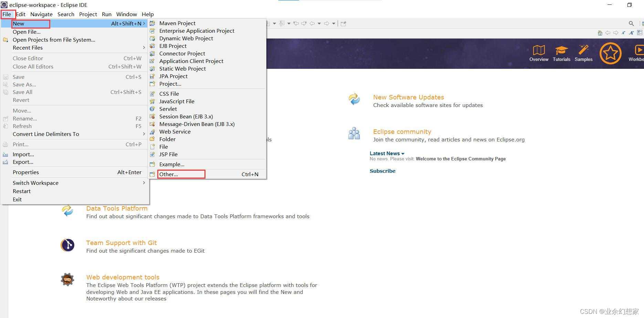Click Open File... in File menu

[x=75, y=32]
